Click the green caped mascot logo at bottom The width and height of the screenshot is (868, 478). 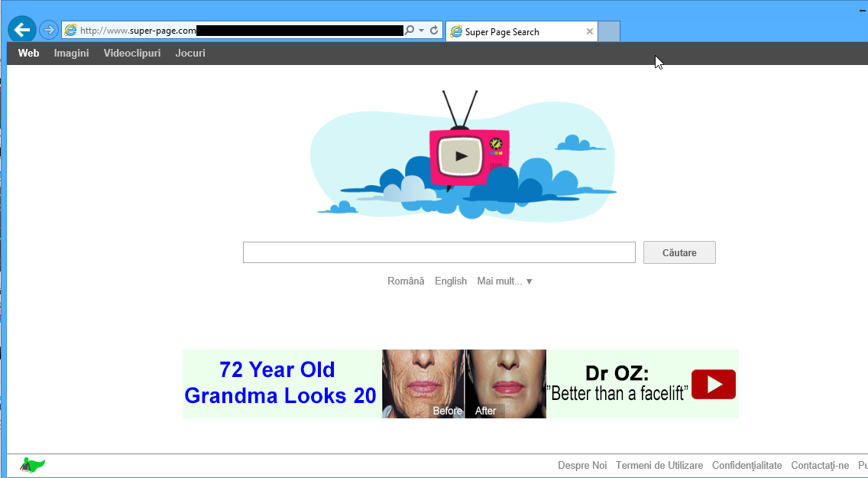[32, 464]
